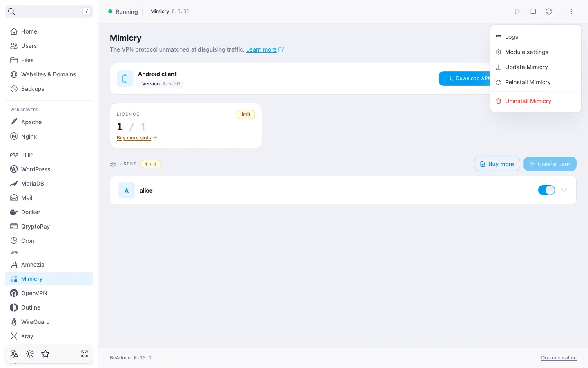Open Home from the sidebar
Viewport: 588px width, 368px height.
coord(49,31)
